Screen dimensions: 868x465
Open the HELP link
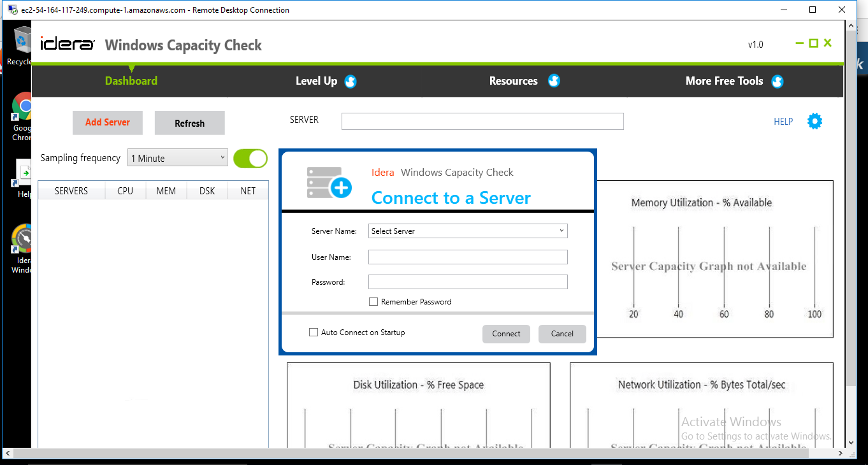[x=783, y=122]
